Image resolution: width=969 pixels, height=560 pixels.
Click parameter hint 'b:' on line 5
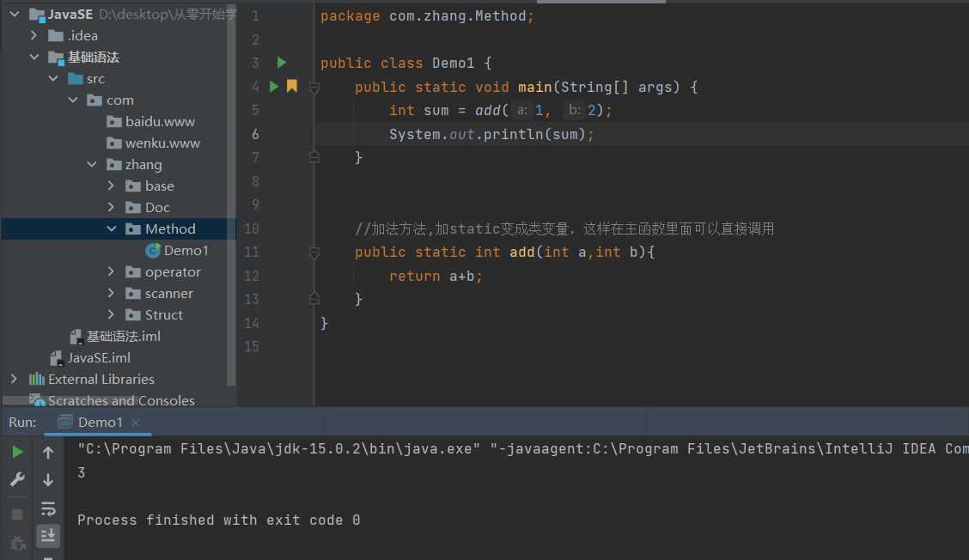(574, 110)
